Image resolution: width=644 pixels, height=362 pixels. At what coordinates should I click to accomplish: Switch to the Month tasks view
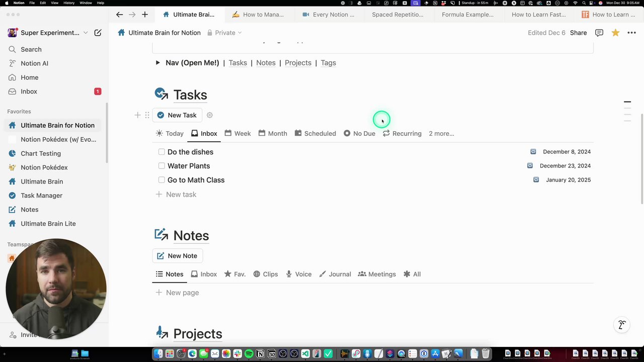[273, 133]
